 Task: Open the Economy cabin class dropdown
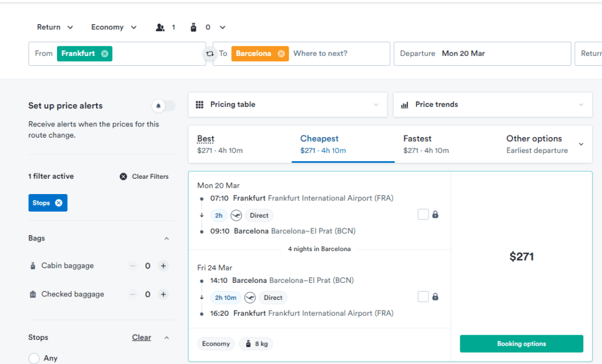pyautogui.click(x=113, y=27)
